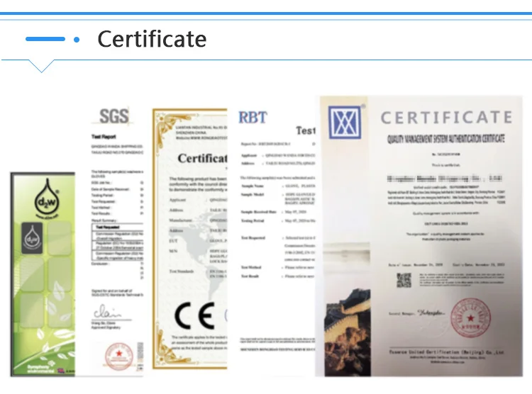Image resolution: width=532 pixels, height=394 pixels.
Task: Open the d2w green certificate thumbnail
Action: click(x=43, y=274)
